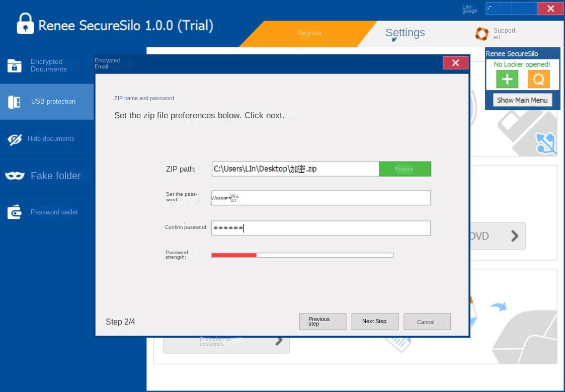
Task: Open the Register tab
Action: pos(309,33)
